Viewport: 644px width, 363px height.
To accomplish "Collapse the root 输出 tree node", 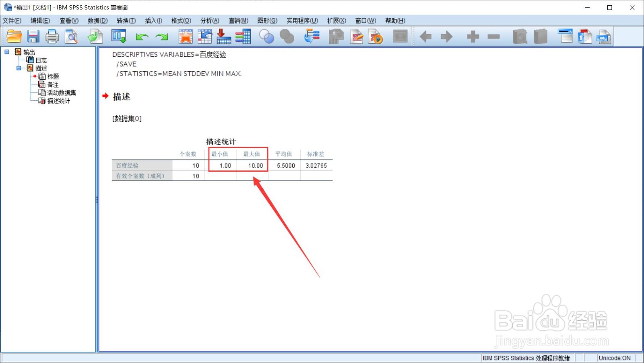I will pos(7,52).
